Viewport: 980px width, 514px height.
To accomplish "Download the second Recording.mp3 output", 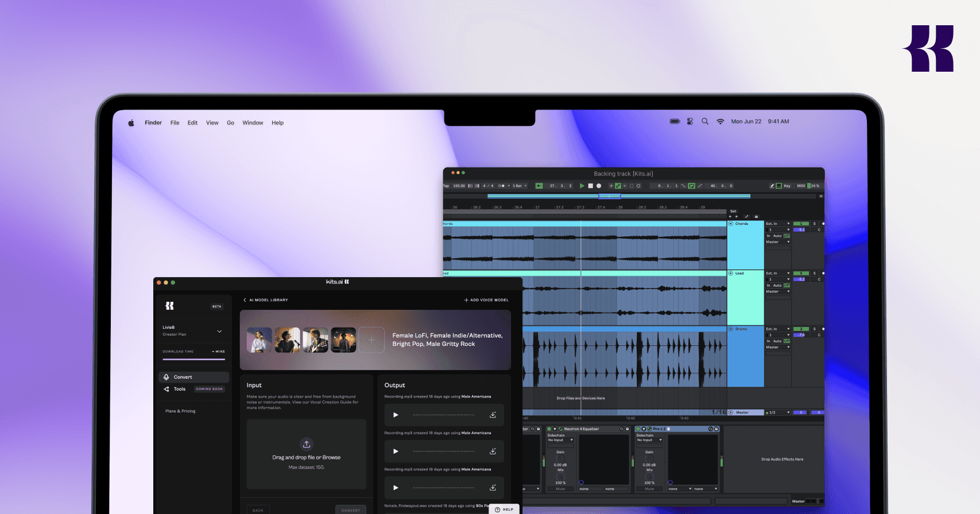I will pyautogui.click(x=493, y=451).
